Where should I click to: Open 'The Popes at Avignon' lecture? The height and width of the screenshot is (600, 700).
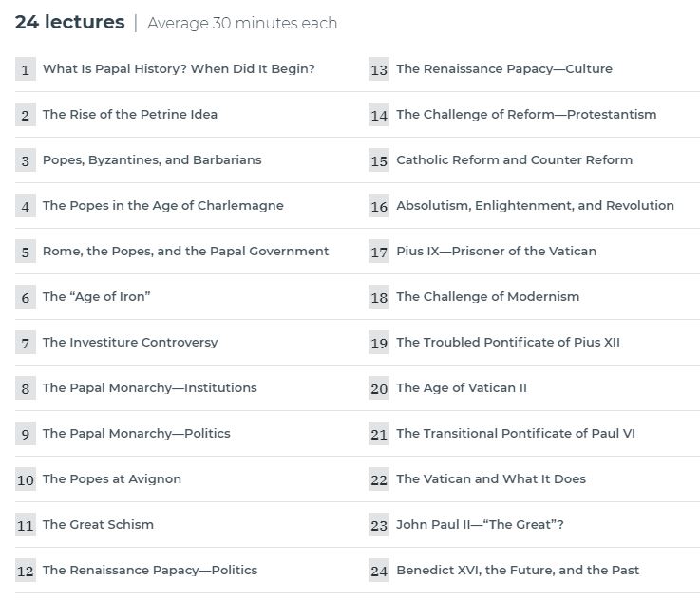tap(112, 479)
